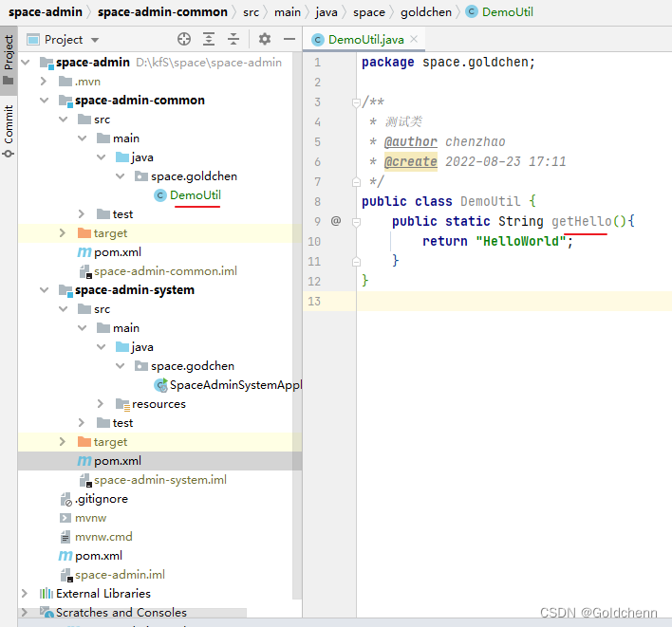Click the "HelloWorld" string literal

click(521, 241)
